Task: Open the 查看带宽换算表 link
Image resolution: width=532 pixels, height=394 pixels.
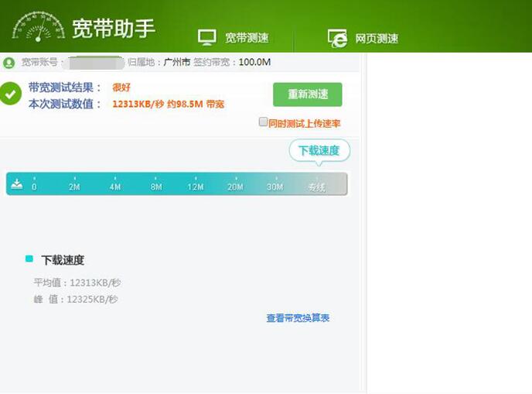Action: coord(298,318)
